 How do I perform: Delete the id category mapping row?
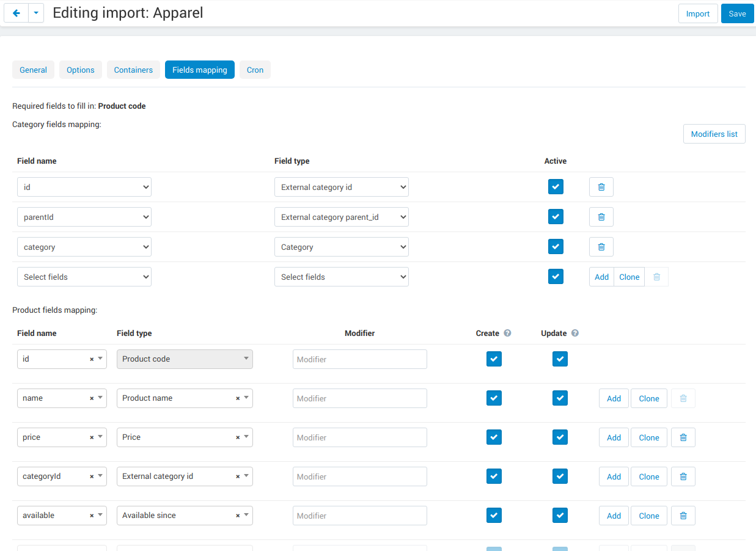[601, 187]
